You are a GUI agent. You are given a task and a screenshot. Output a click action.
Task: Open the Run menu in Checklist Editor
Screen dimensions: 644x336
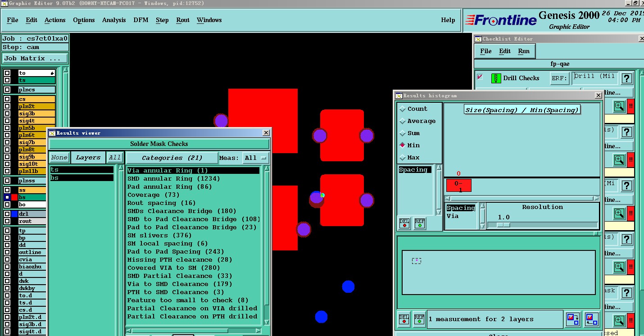[524, 51]
